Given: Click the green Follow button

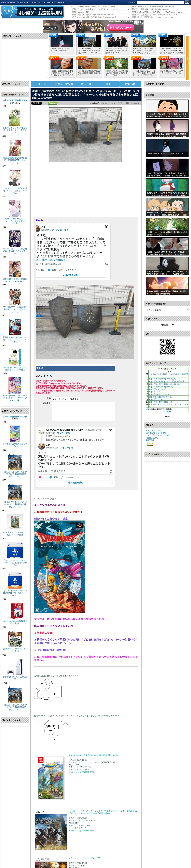Looking at the screenshot, I should pos(53,103).
